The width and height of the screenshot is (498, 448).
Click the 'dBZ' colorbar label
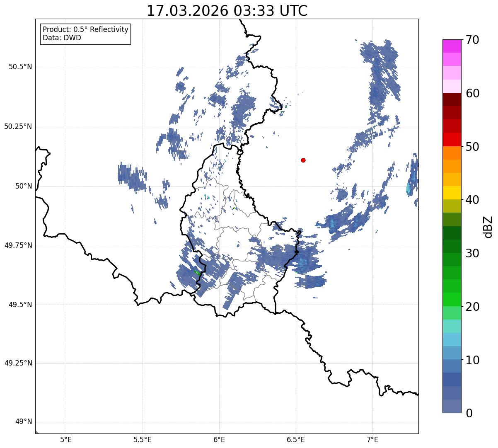[x=488, y=227]
